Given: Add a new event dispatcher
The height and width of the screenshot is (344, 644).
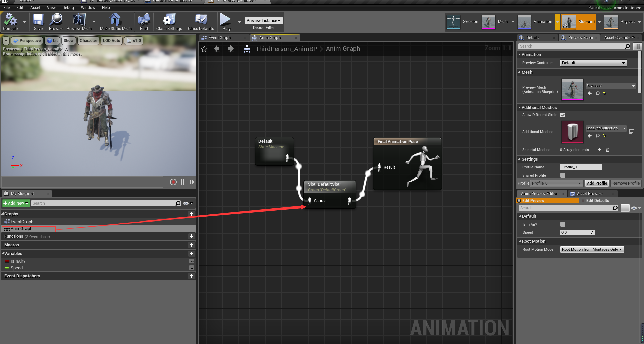Looking at the screenshot, I should tap(191, 276).
